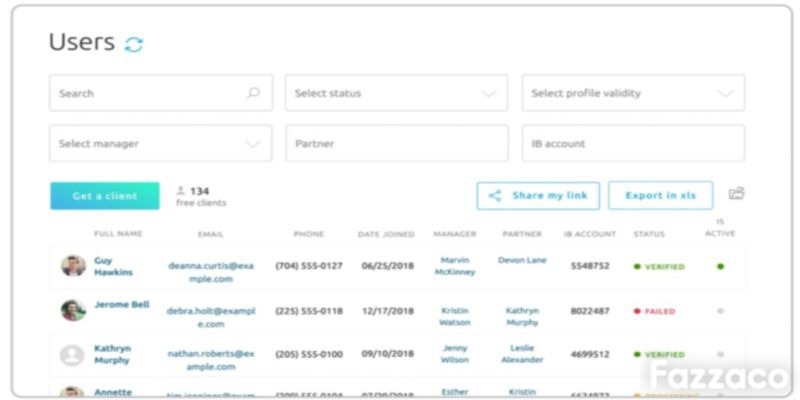Open manager Jenny Wilson link
The image size is (800, 400).
[455, 354]
